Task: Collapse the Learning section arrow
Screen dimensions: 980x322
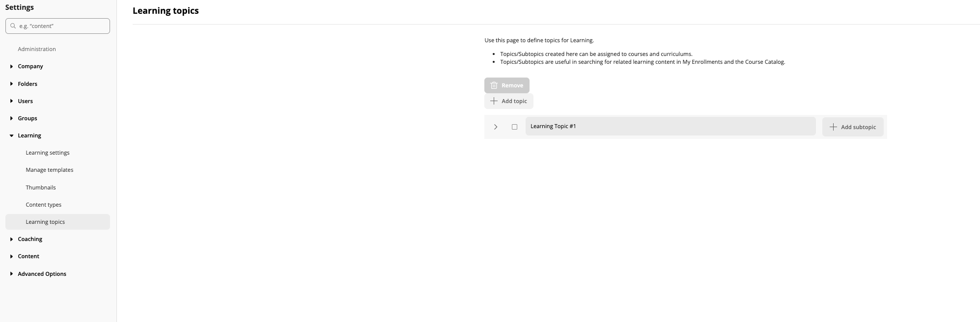Action: [x=11, y=135]
